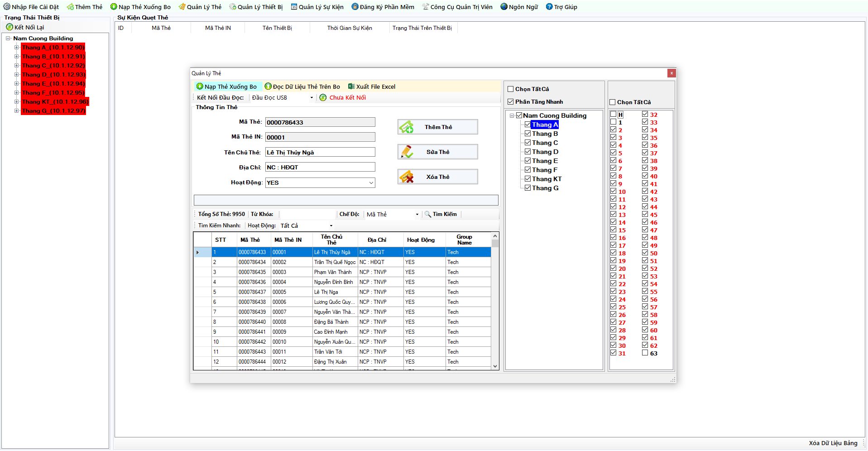Image resolution: width=868 pixels, height=451 pixels.
Task: Open the Quản Lý Sự Kiện calendar icon
Action: pos(294,7)
